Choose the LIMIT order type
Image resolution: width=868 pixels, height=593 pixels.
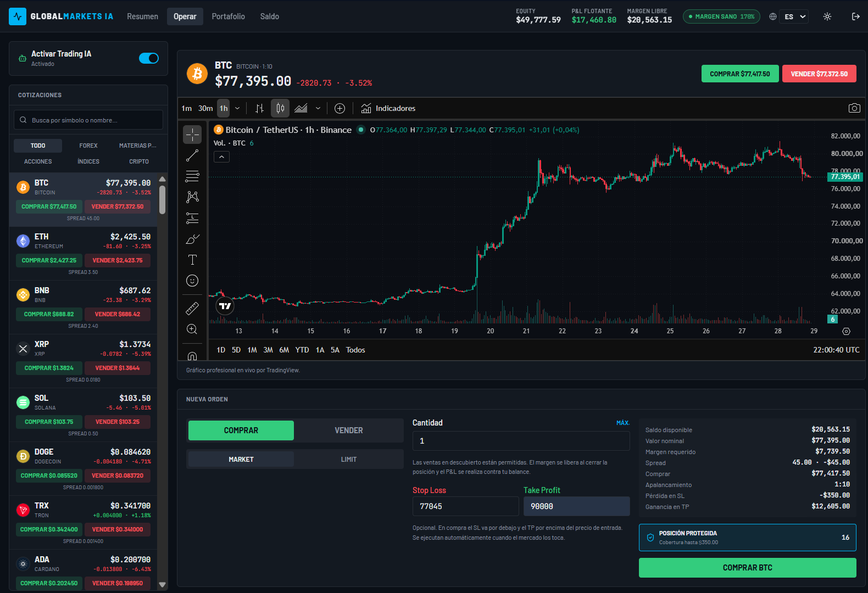(x=349, y=459)
